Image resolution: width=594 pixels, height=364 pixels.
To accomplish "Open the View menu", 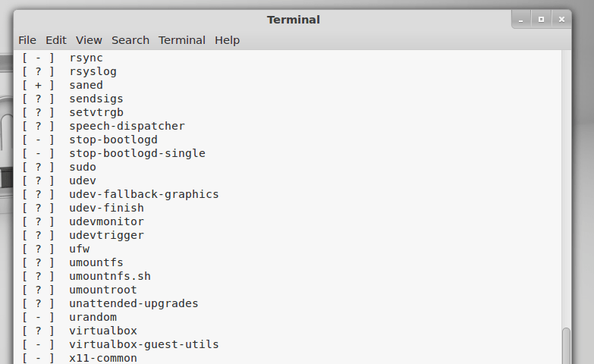I will [89, 40].
